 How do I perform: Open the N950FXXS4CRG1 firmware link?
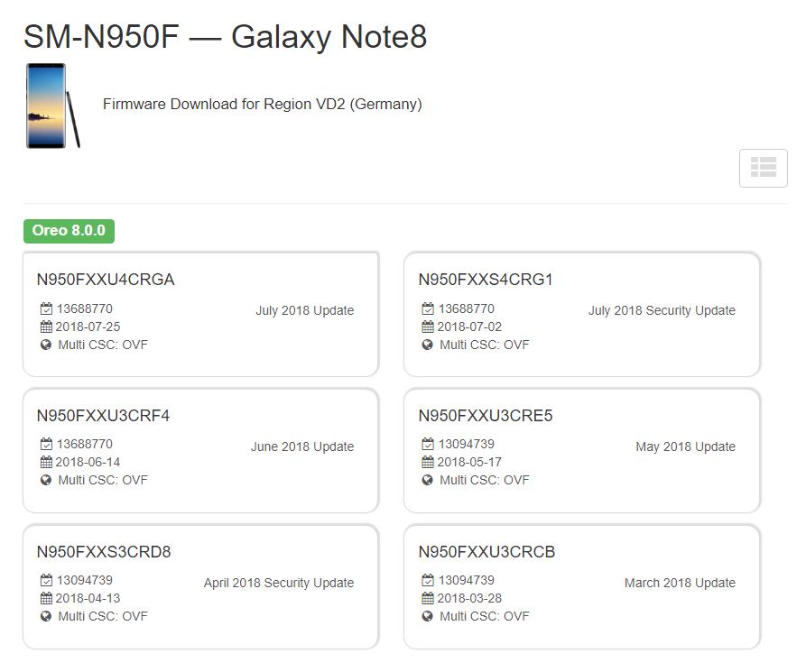click(486, 280)
